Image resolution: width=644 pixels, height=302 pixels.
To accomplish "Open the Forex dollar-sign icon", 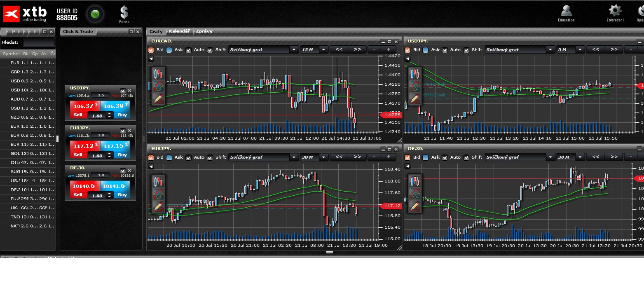I will click(x=124, y=13).
